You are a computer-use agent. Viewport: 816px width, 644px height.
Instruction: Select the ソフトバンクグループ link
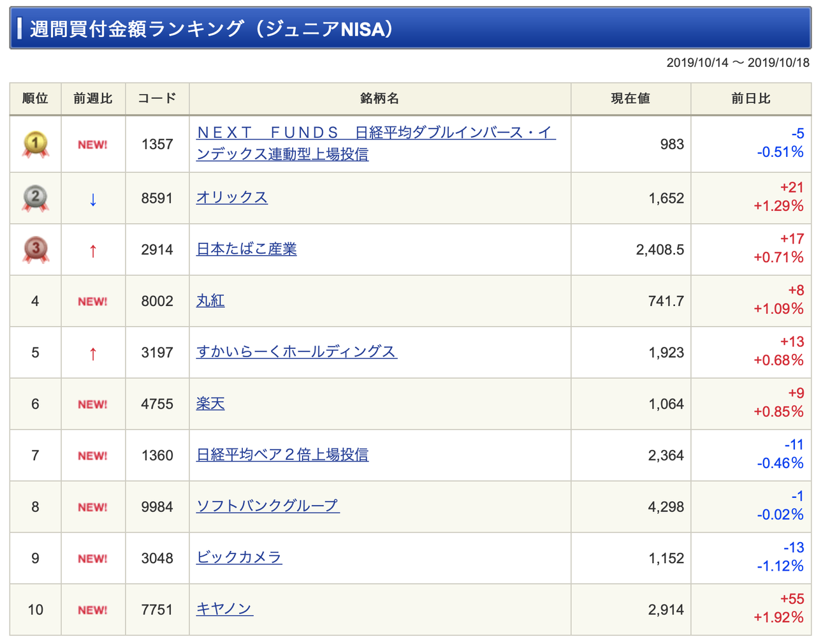point(267,506)
